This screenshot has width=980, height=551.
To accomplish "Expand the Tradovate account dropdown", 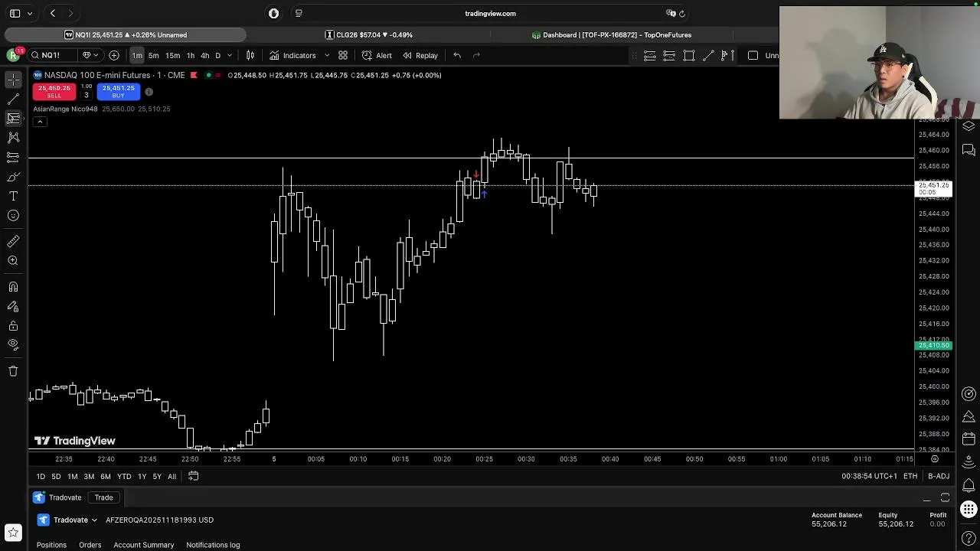I will tap(94, 520).
